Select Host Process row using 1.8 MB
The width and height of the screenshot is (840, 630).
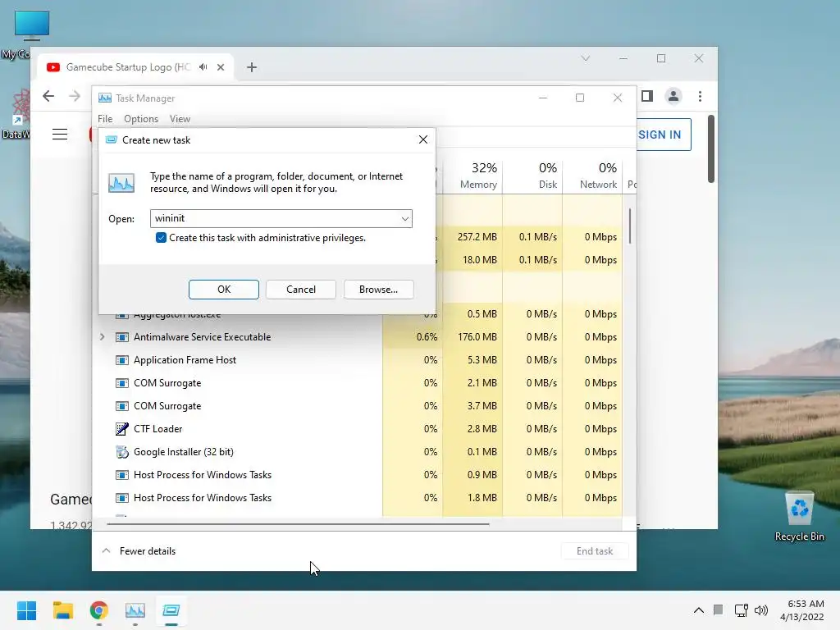point(358,498)
